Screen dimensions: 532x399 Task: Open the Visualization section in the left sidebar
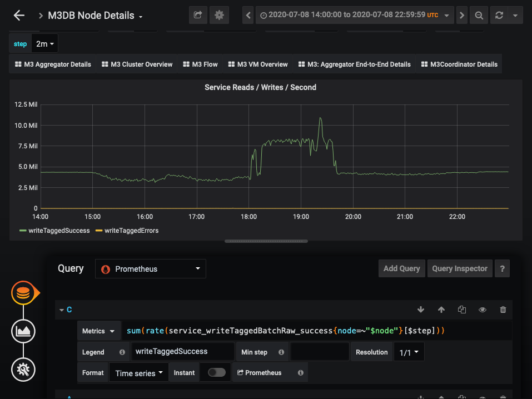point(23,331)
